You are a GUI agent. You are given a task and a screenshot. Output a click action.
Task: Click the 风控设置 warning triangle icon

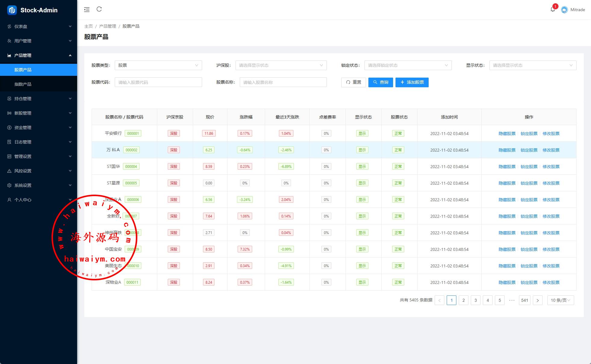click(x=9, y=171)
